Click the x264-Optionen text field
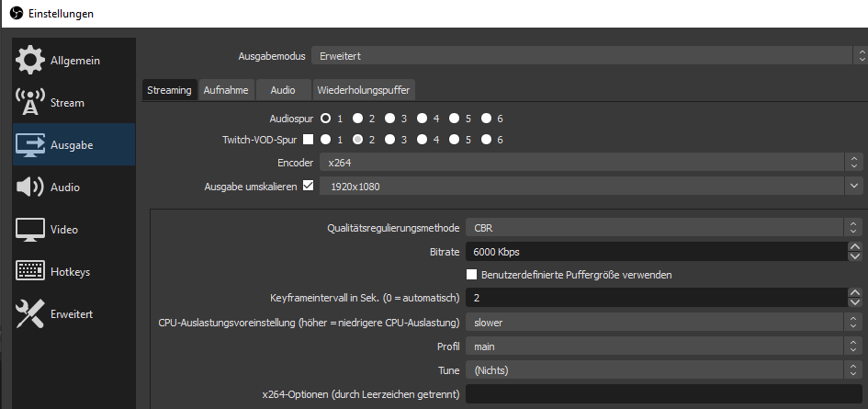 tap(664, 394)
